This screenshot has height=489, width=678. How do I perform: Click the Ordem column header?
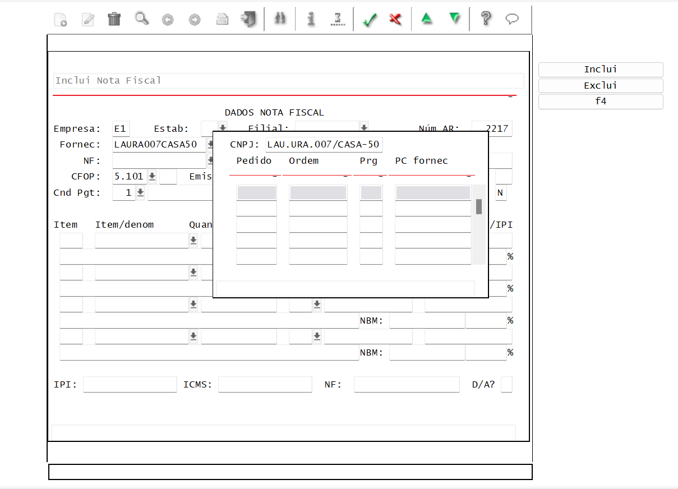(304, 161)
